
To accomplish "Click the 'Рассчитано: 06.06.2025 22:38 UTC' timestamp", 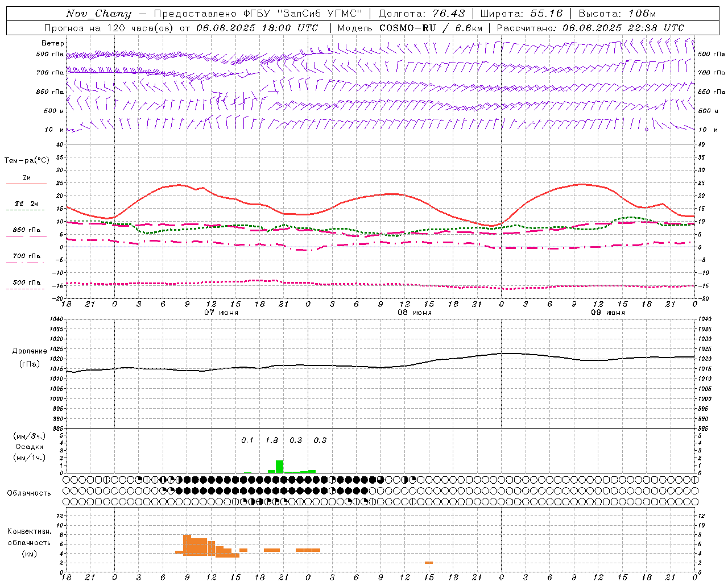I will tap(590, 28).
